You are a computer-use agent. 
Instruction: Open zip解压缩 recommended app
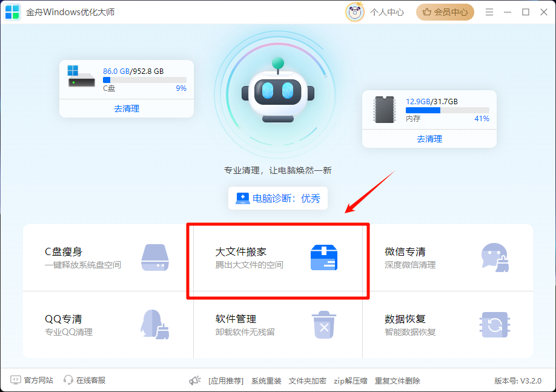click(350, 381)
